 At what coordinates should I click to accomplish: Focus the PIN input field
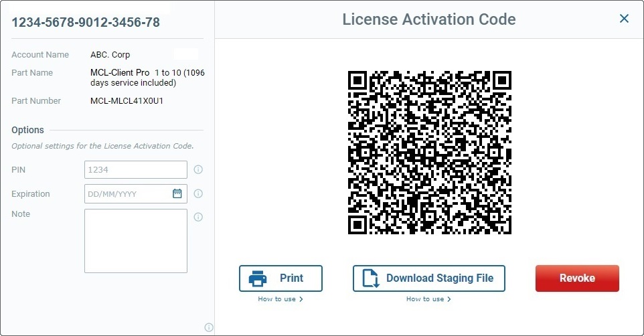pos(135,169)
